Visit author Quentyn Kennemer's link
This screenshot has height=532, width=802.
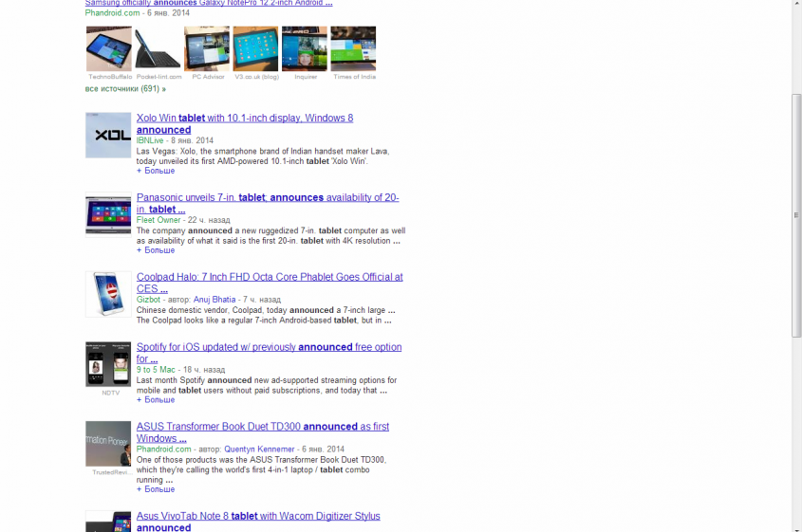[x=259, y=449]
